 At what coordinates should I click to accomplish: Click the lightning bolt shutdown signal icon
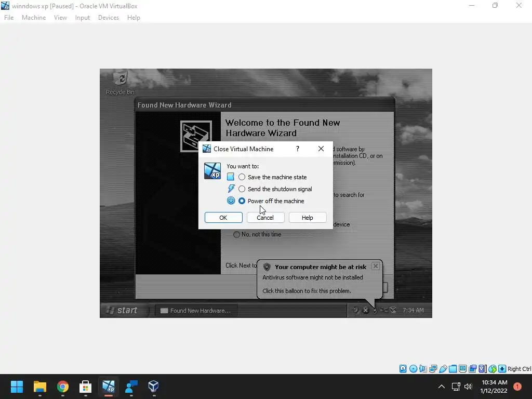pos(231,188)
